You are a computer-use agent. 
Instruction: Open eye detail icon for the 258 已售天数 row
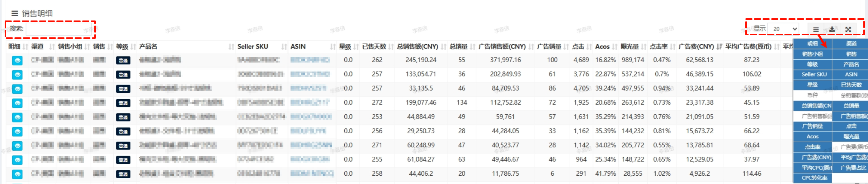tap(17, 174)
